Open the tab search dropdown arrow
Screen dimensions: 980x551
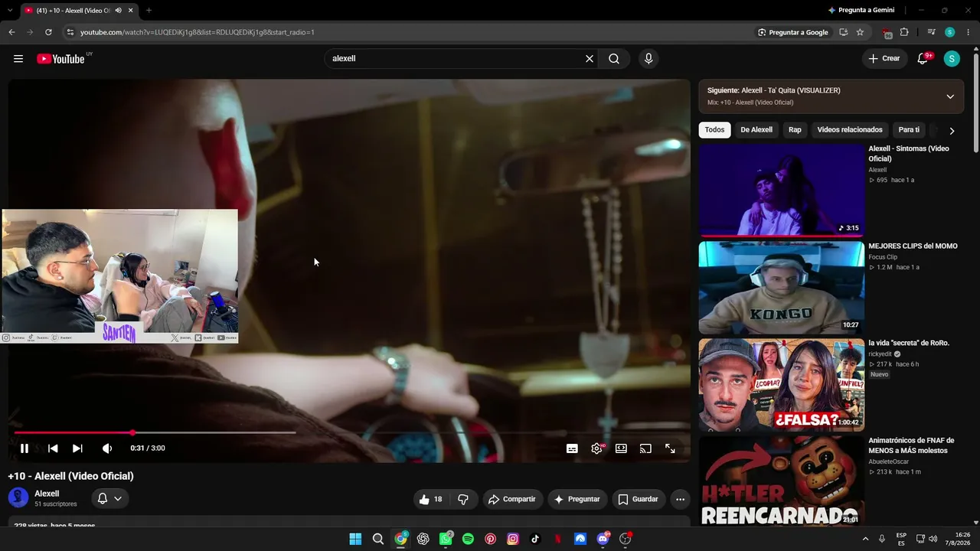pos(8,10)
